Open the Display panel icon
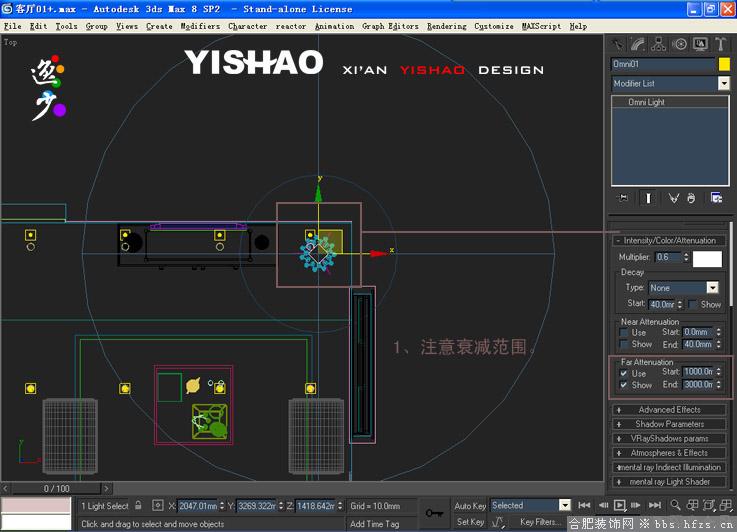 coord(700,44)
